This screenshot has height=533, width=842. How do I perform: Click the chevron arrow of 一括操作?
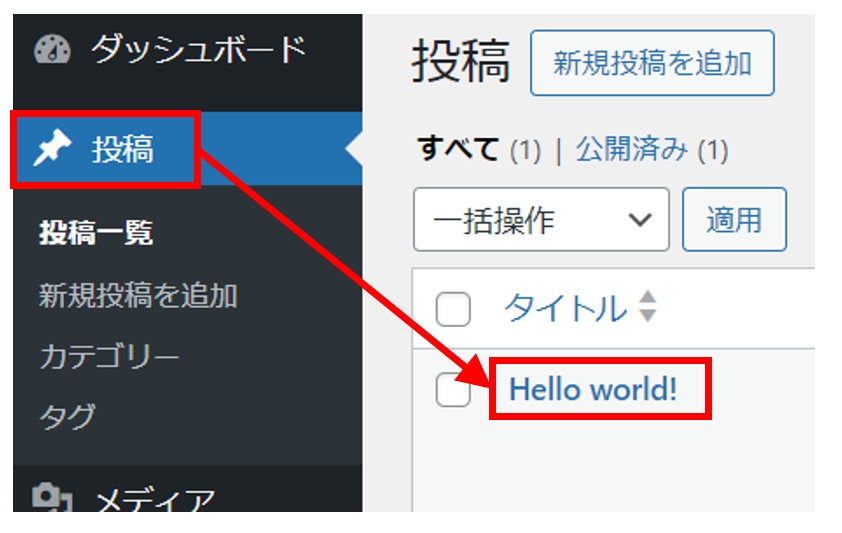tap(636, 220)
